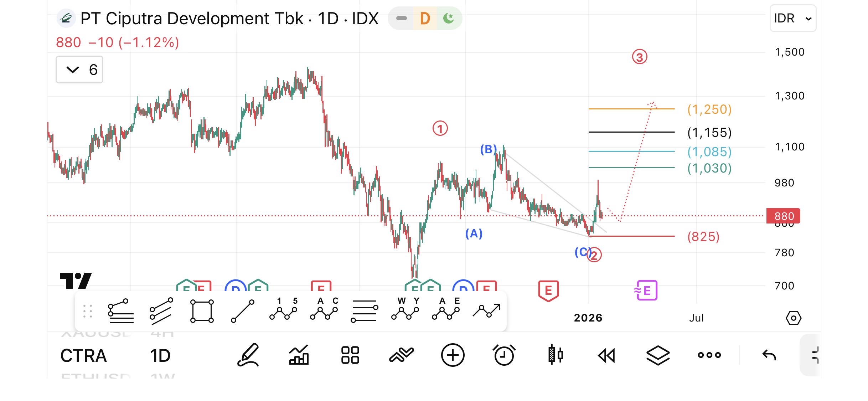This screenshot has width=868, height=401.
Task: Toggle the D dividend indicator badge
Action: tap(425, 18)
